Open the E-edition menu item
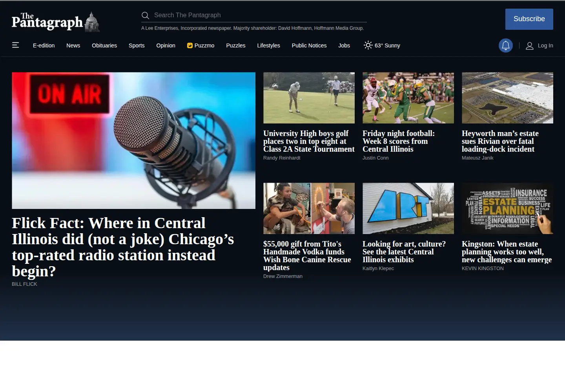565x392 pixels. pos(44,45)
